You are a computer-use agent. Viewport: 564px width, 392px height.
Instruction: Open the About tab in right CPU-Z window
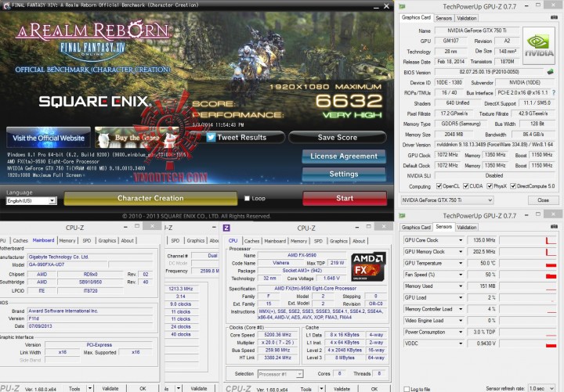tap(359, 241)
